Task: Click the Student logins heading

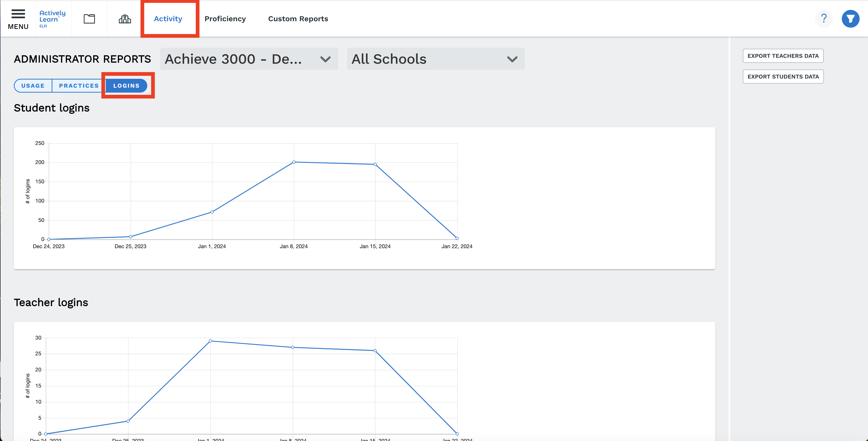Action: [52, 108]
